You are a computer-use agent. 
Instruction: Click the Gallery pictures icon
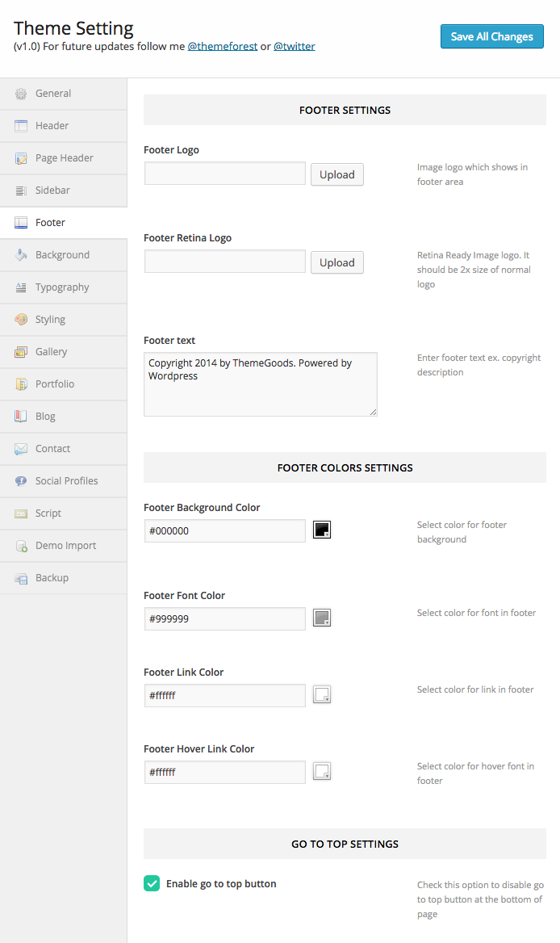[21, 352]
